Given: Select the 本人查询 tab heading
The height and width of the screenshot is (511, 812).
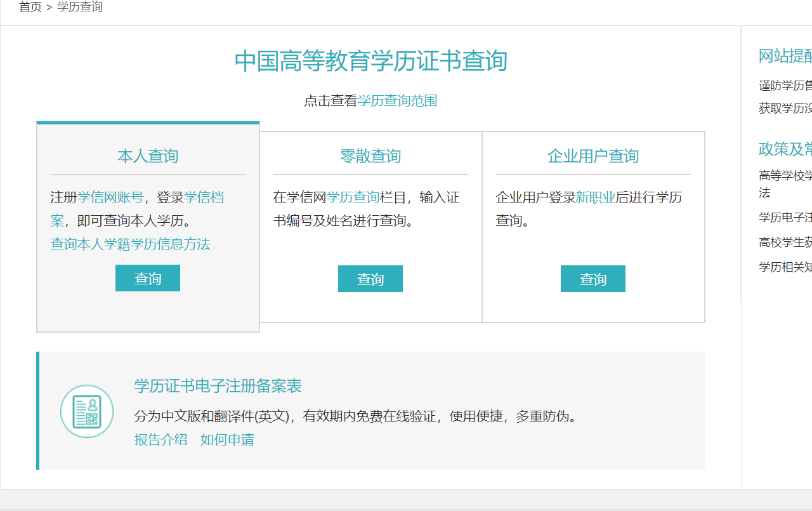Looking at the screenshot, I should pyautogui.click(x=148, y=156).
